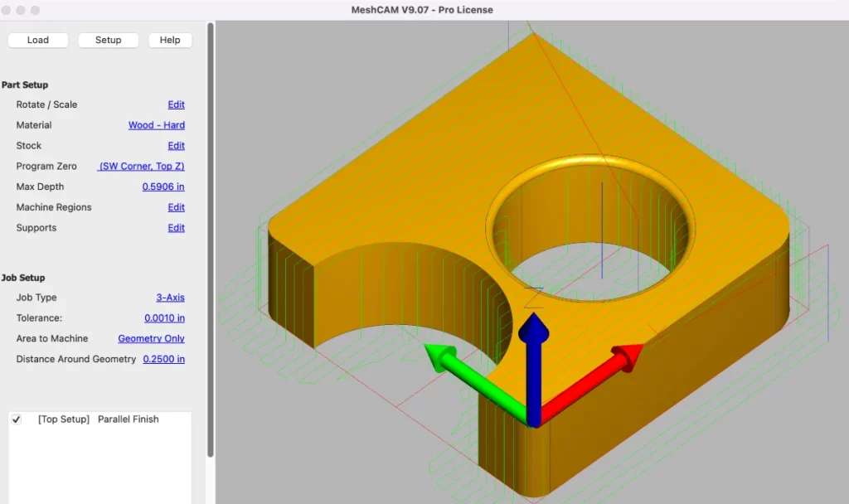
Task: Edit the Machine Regions
Action: pos(176,207)
